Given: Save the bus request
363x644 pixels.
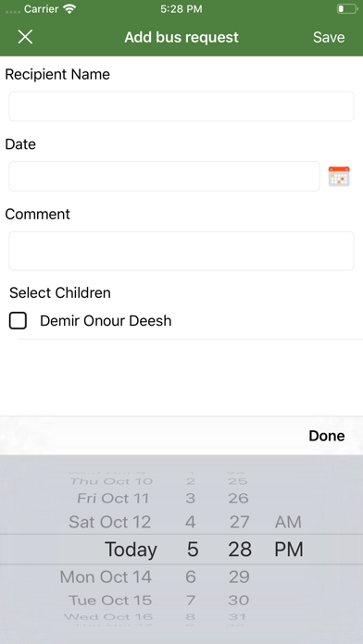Looking at the screenshot, I should [329, 37].
